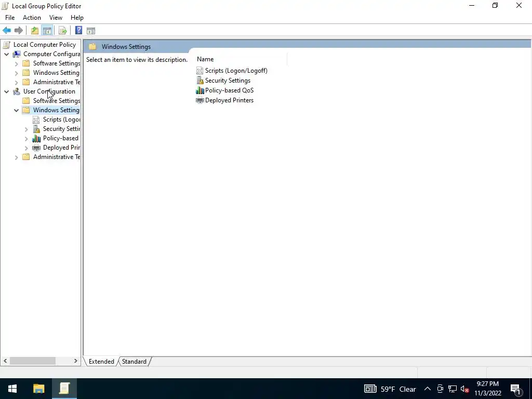Click Local Computer Policy root icon
532x399 pixels.
pyautogui.click(x=6, y=45)
